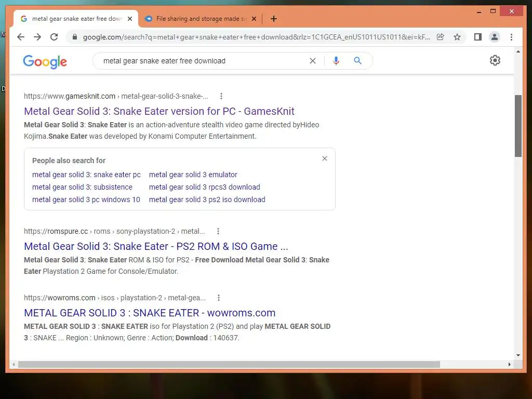Search metal gear solid 3: subsistence
This screenshot has width=532, height=399.
82,187
